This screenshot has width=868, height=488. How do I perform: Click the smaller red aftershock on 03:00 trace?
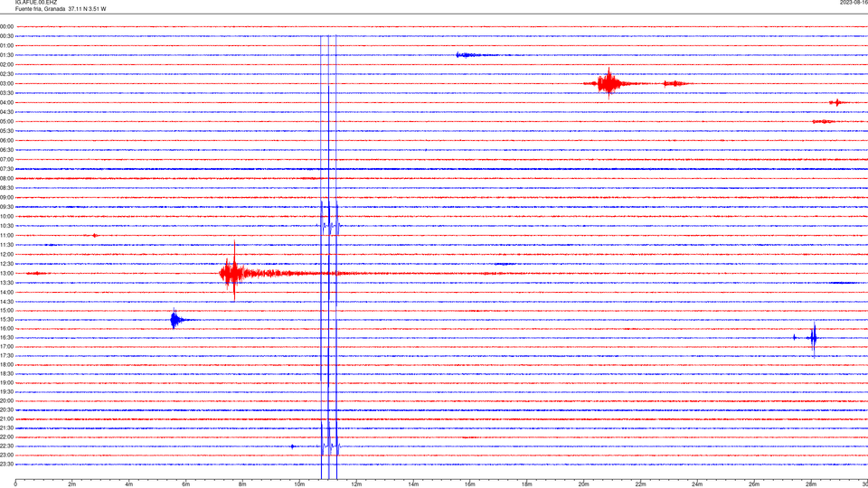[x=675, y=83]
